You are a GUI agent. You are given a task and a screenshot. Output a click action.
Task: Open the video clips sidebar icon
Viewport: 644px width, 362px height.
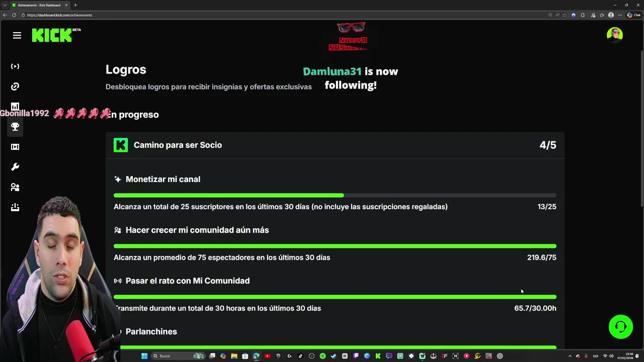click(x=15, y=147)
